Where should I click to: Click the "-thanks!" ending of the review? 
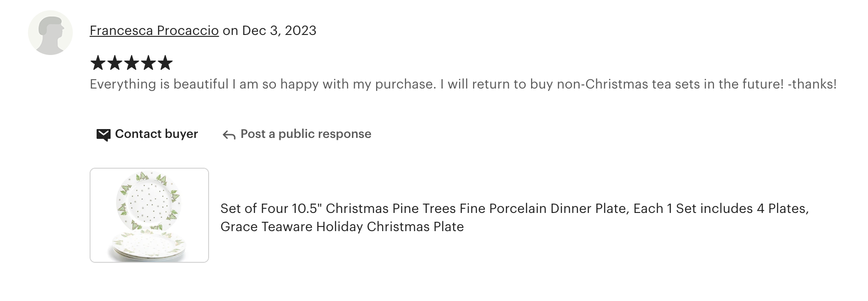[x=812, y=84]
